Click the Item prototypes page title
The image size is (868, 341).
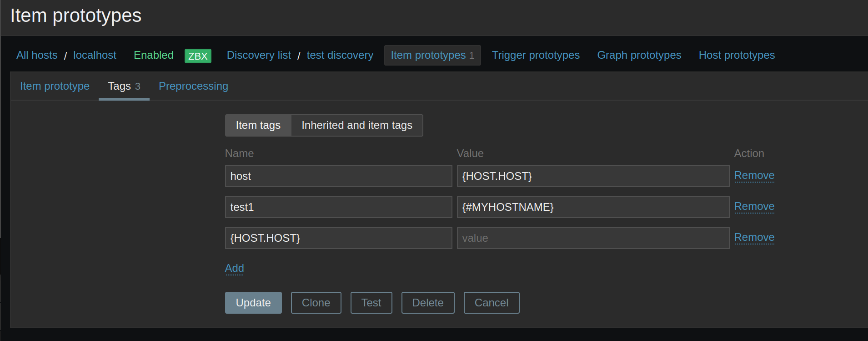(76, 16)
